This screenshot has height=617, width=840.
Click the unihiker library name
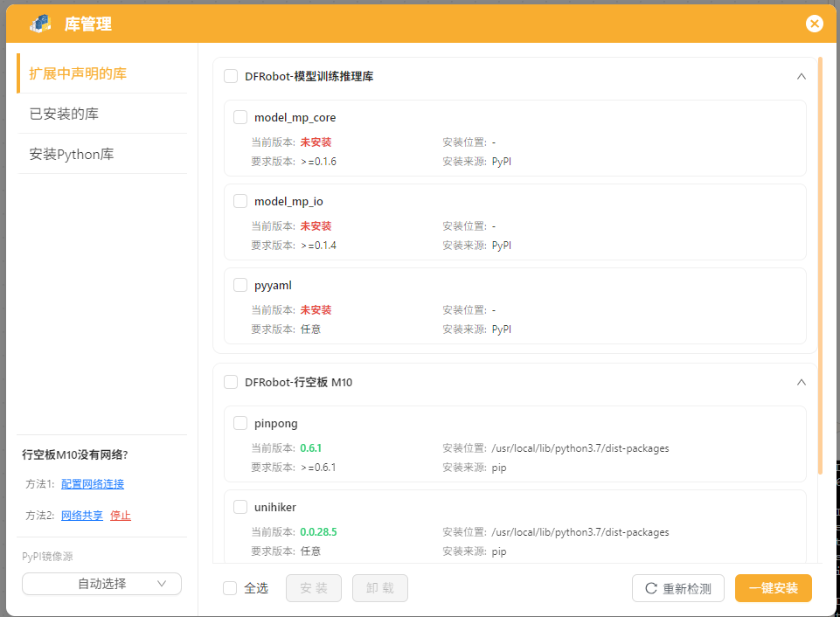click(x=275, y=507)
